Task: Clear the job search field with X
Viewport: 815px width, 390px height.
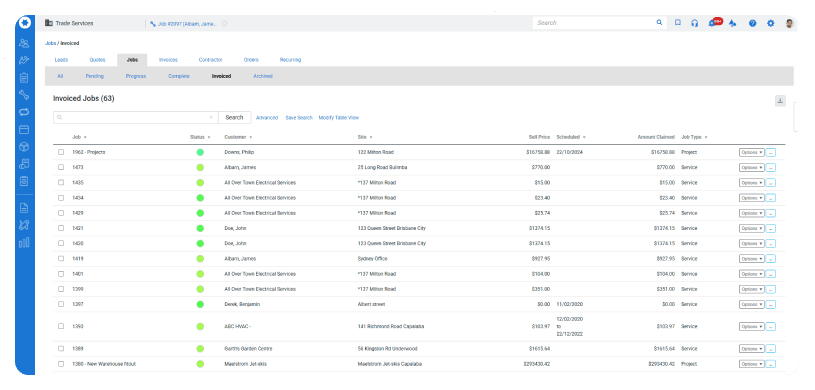Action: point(211,118)
